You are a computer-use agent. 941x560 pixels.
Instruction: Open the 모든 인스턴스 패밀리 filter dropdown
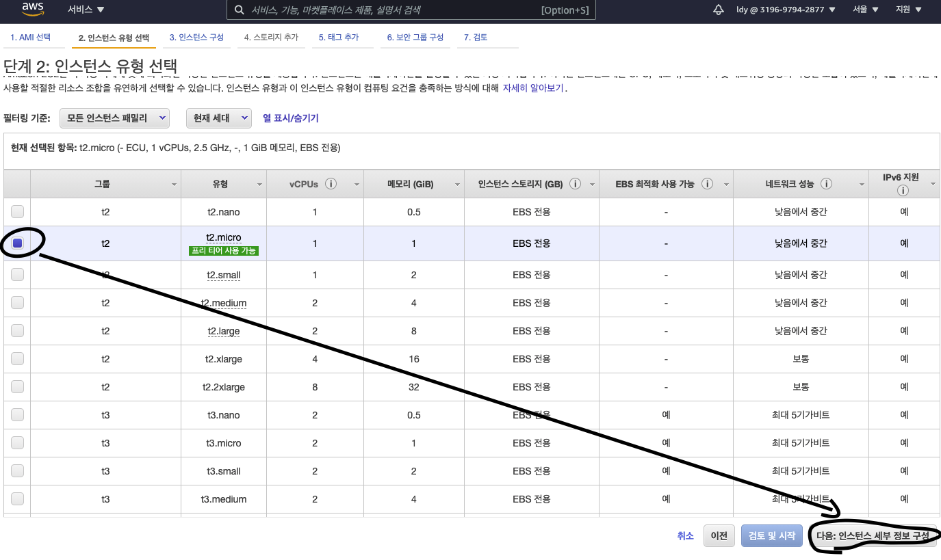(114, 118)
